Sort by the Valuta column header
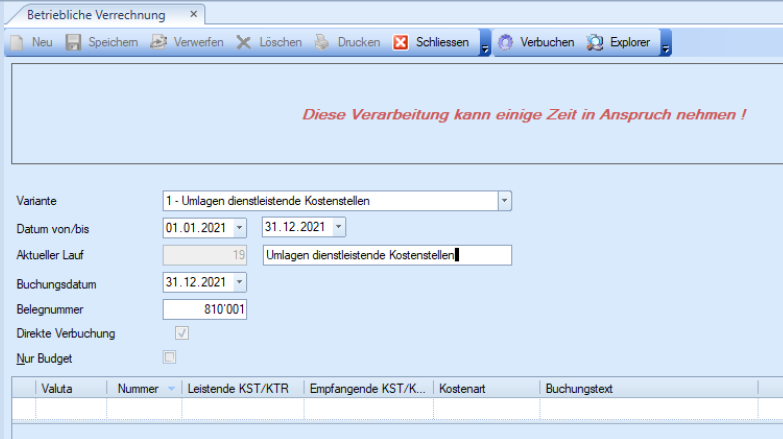This screenshot has width=783, height=439. pyautogui.click(x=71, y=389)
